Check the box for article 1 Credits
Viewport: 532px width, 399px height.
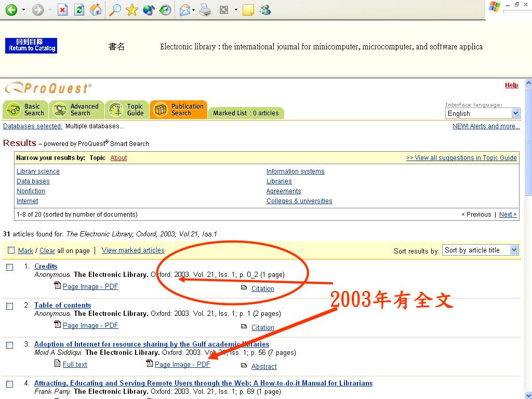(10, 268)
